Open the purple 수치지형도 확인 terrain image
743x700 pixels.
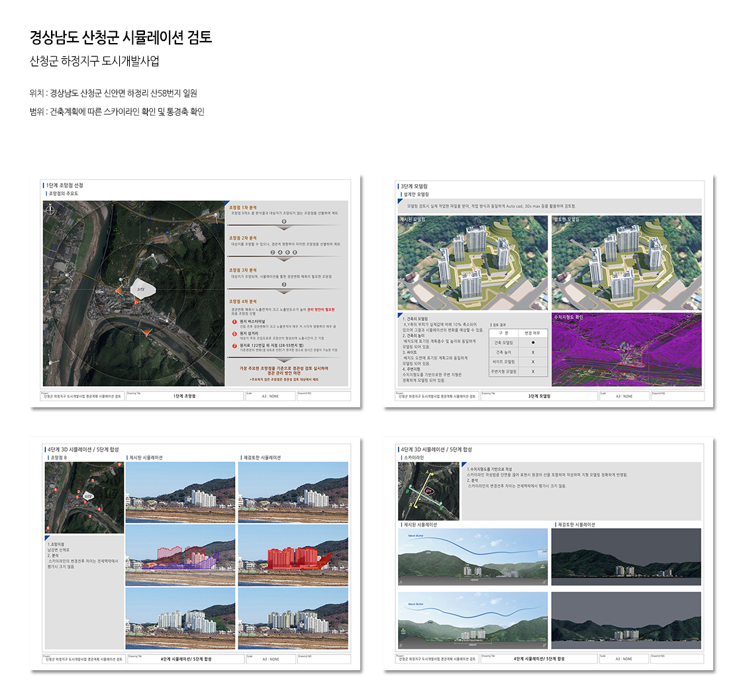[626, 350]
